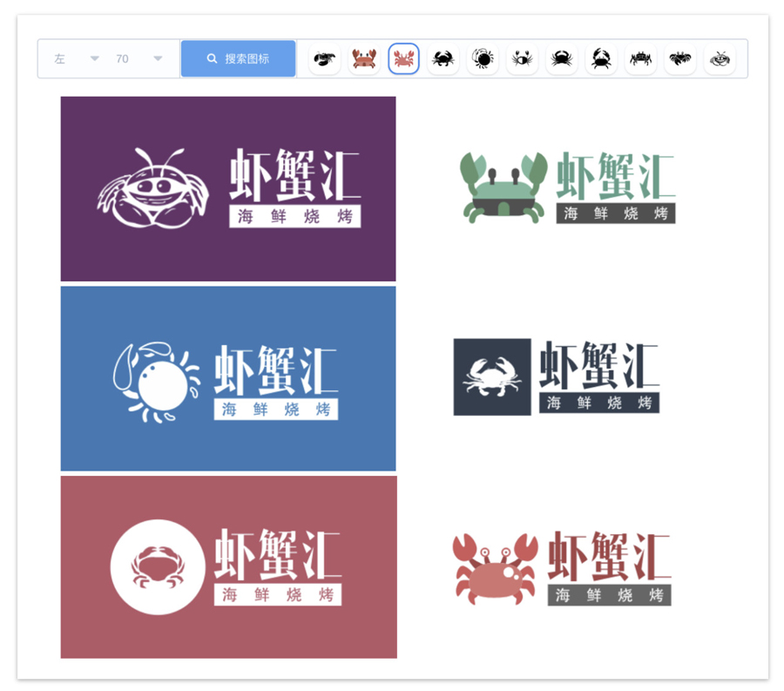The image size is (784, 691).
Task: Select the purple background logo preview
Action: [x=228, y=189]
